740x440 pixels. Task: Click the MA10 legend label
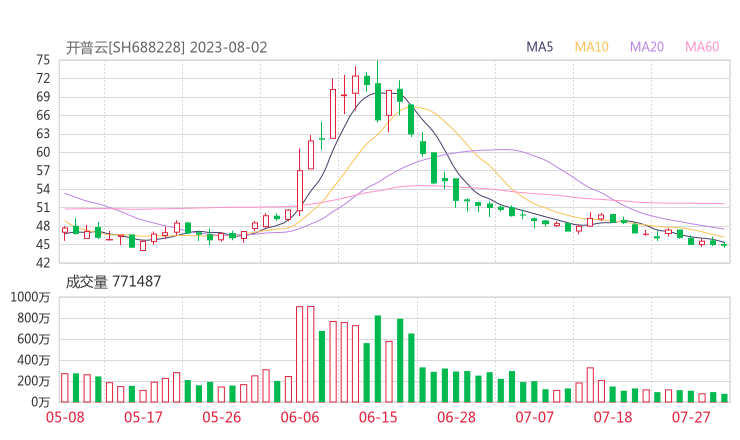(x=591, y=47)
